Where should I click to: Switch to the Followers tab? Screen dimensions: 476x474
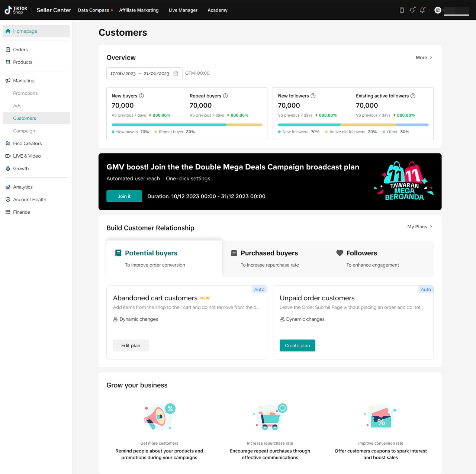pyautogui.click(x=381, y=259)
